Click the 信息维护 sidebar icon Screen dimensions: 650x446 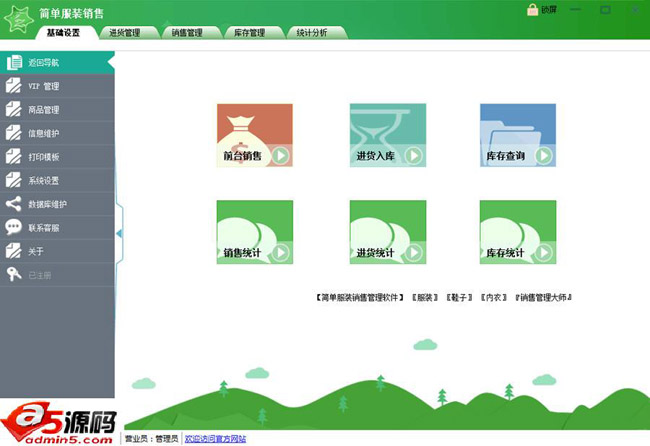[13, 133]
